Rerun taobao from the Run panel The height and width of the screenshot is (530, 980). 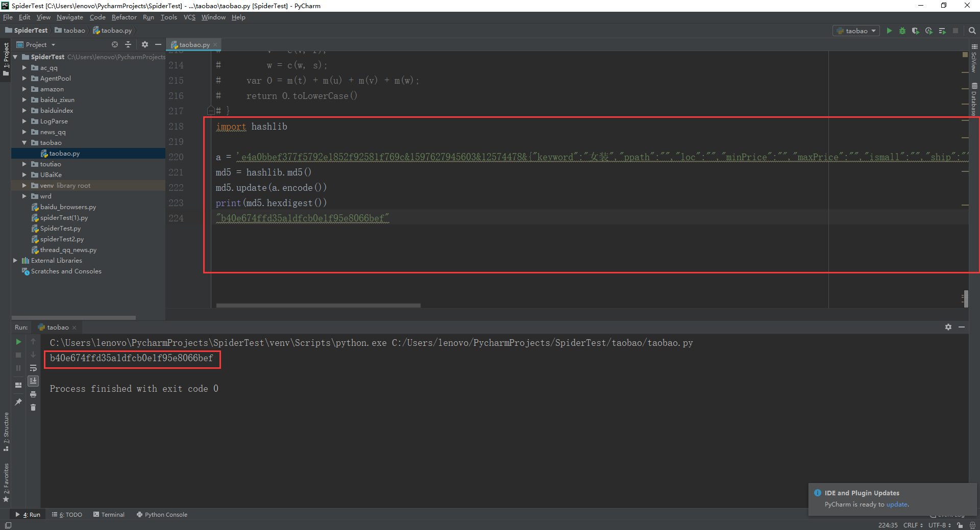pyautogui.click(x=18, y=341)
